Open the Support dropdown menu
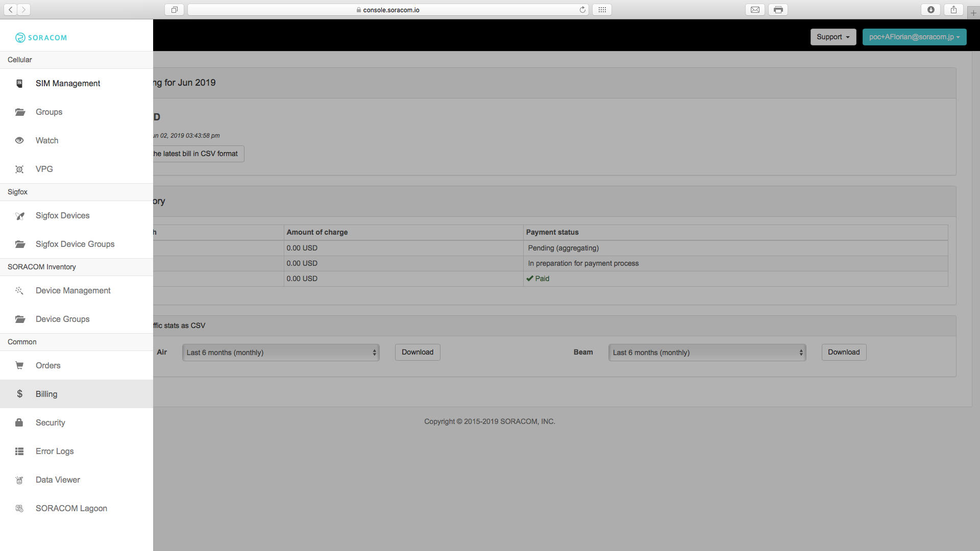Image resolution: width=980 pixels, height=551 pixels. (x=833, y=37)
